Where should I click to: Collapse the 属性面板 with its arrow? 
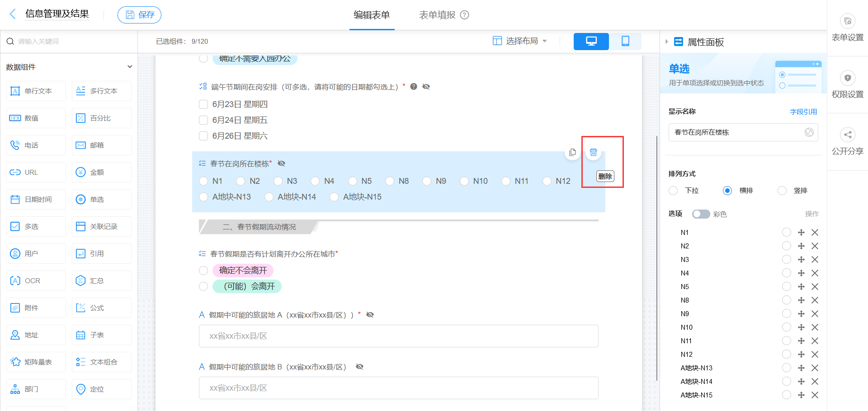coord(666,41)
